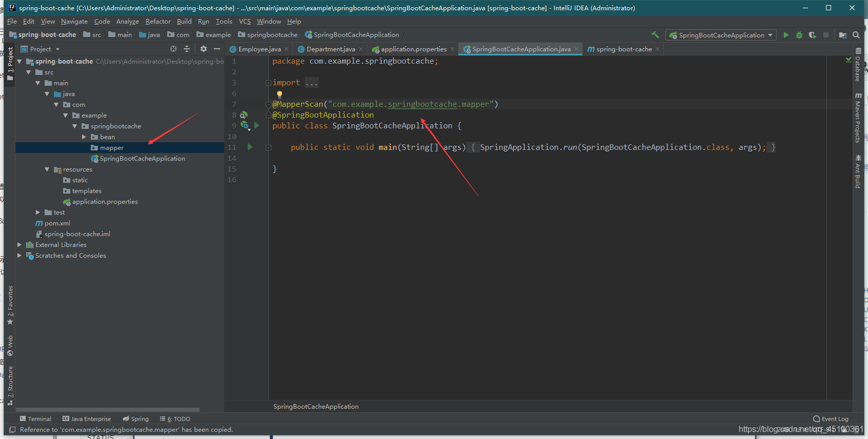
Task: Open the Spring tool window
Action: click(x=135, y=419)
